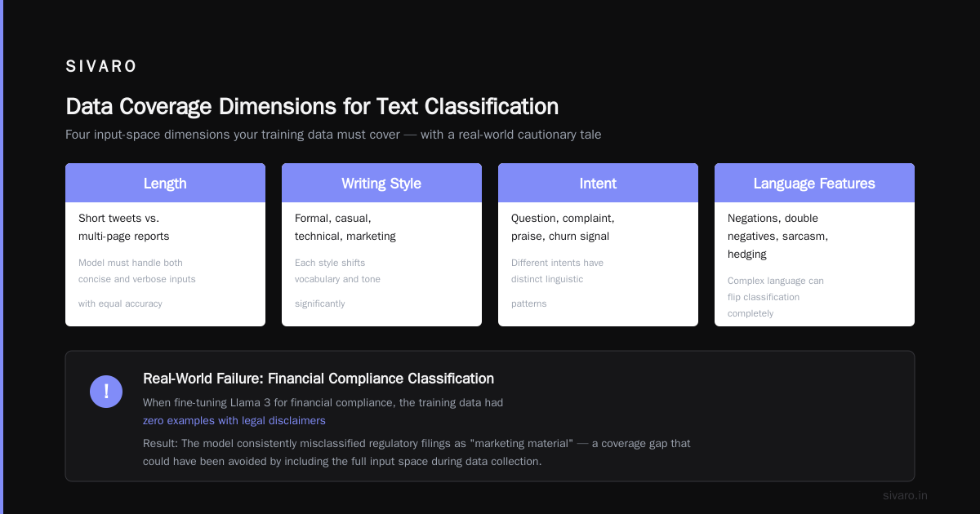The width and height of the screenshot is (980, 514).
Task: Select the Intent card header
Action: tap(598, 183)
